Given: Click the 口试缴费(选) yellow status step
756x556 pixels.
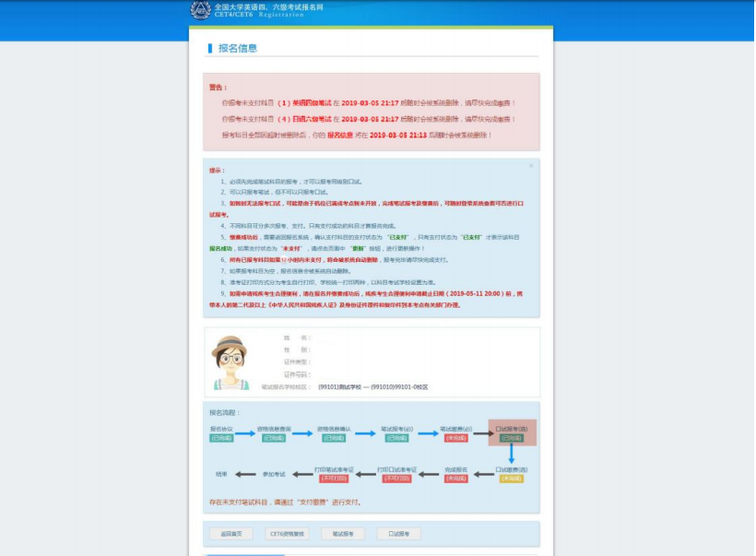Looking at the screenshot, I should pyautogui.click(x=512, y=473).
